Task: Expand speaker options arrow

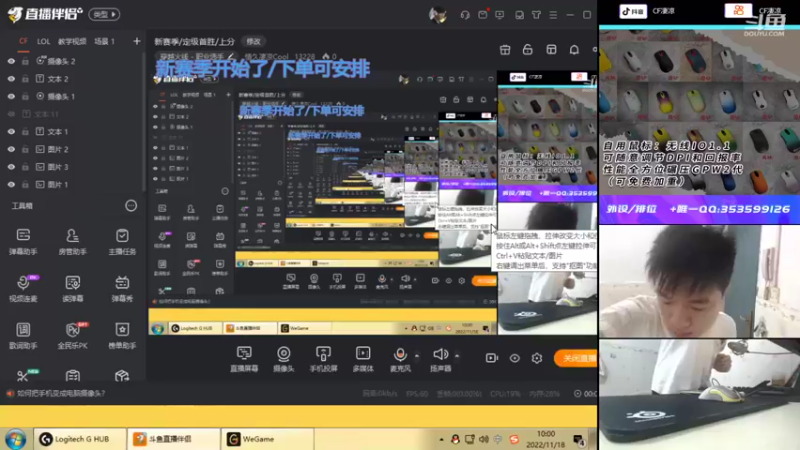Action: point(457,355)
